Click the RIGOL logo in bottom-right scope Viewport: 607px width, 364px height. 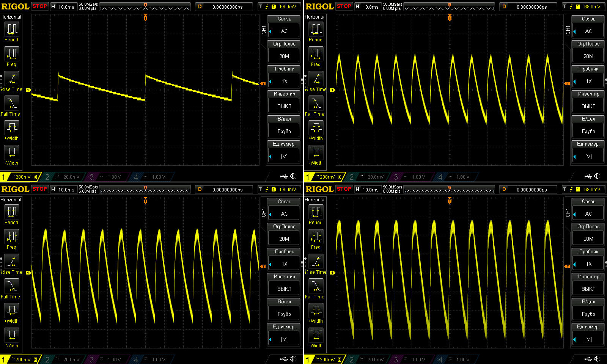click(319, 189)
